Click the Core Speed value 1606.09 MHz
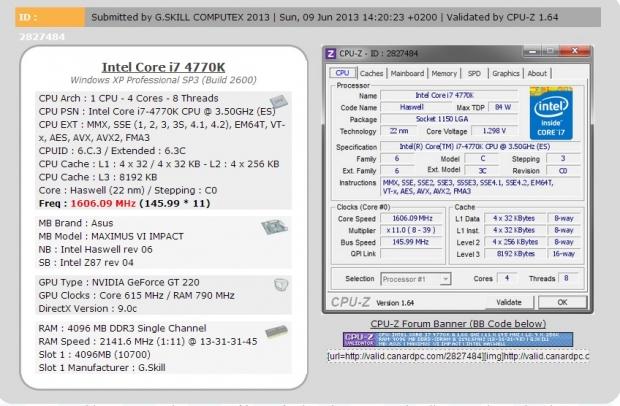 412,218
